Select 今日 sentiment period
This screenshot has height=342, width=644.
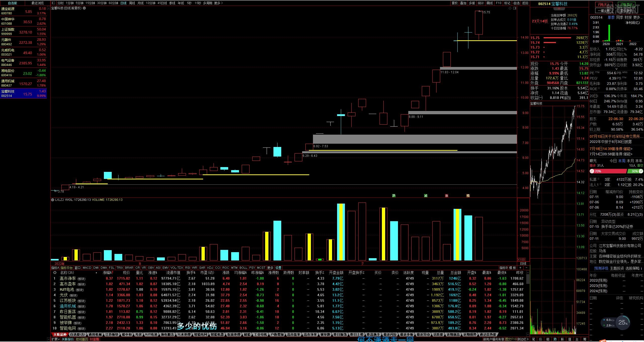(613, 161)
